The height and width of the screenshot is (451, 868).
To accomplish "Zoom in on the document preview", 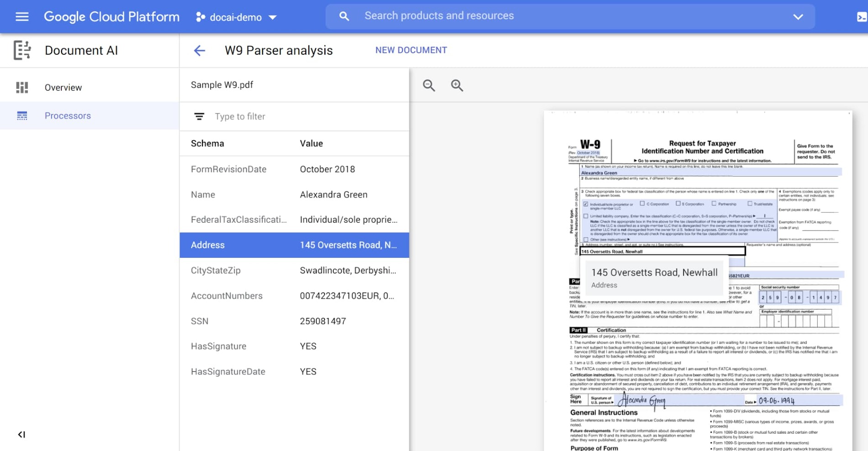I will click(457, 85).
